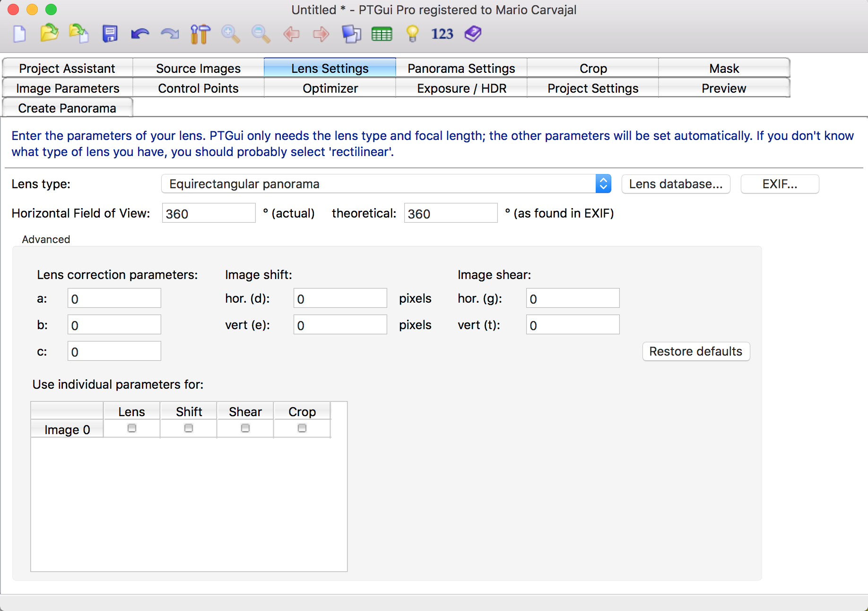
Task: Click the Open Project folder icon
Action: pyautogui.click(x=49, y=34)
